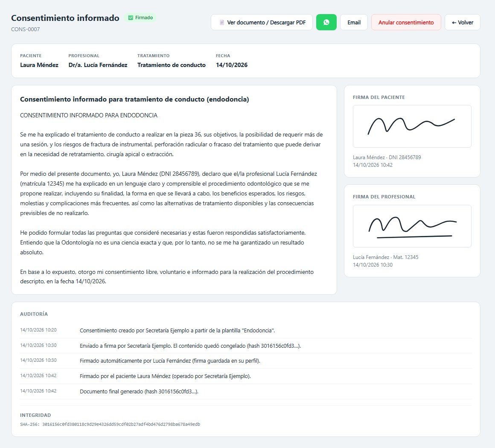Click the paragraph starting He podido formular
The width and height of the screenshot is (495, 448).
click(x=163, y=242)
